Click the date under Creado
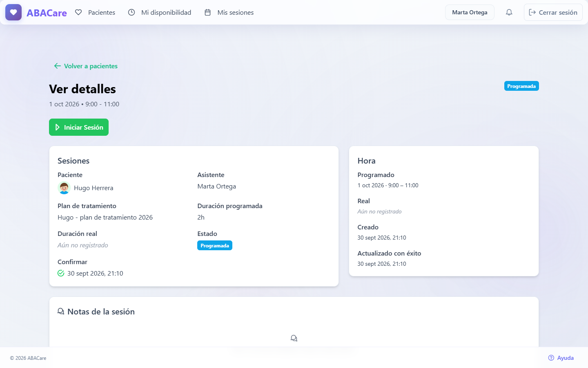 tap(382, 238)
